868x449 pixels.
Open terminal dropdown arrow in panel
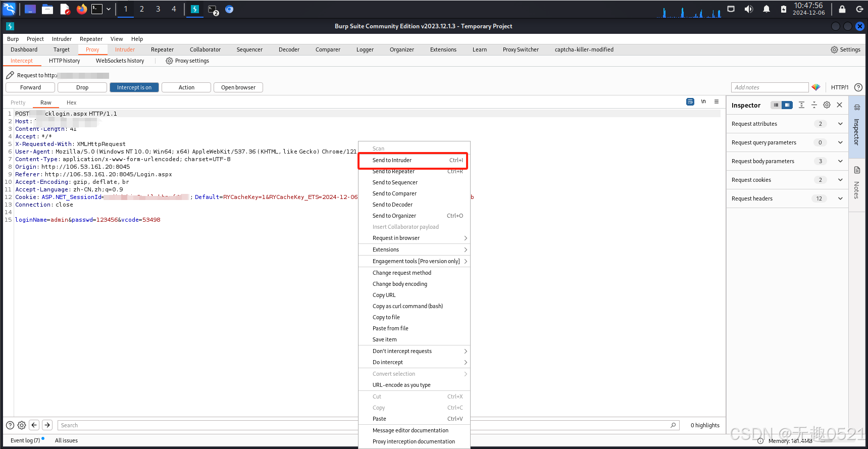point(108,9)
